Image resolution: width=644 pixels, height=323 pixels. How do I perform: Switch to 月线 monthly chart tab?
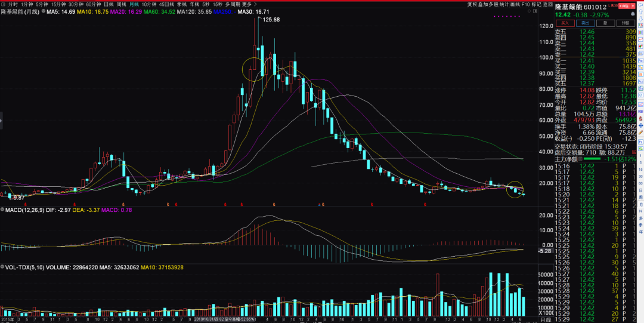134,4
